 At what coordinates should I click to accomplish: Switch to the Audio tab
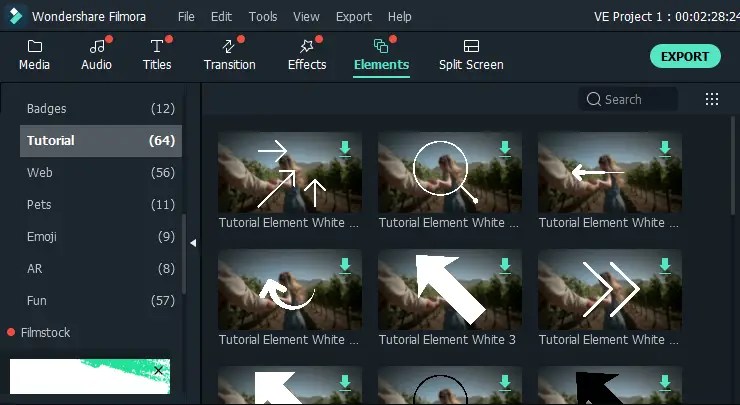96,55
